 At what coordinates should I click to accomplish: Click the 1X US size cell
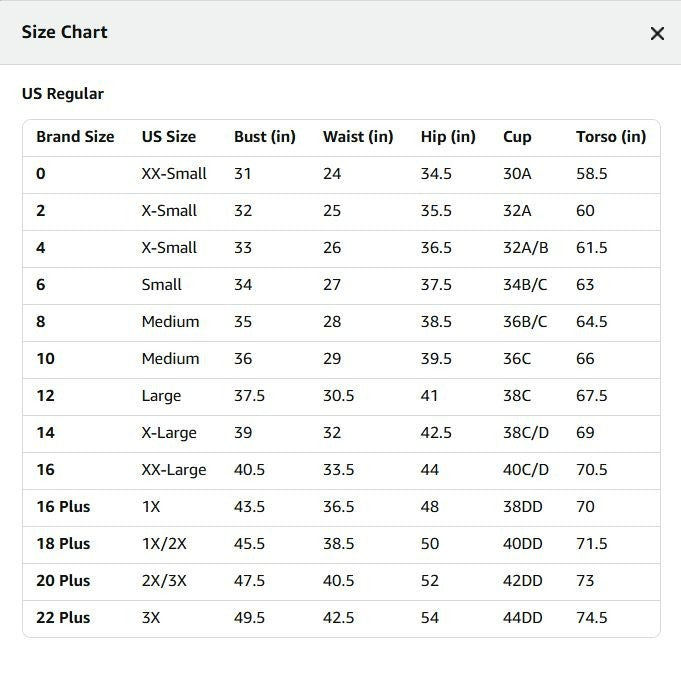151,507
